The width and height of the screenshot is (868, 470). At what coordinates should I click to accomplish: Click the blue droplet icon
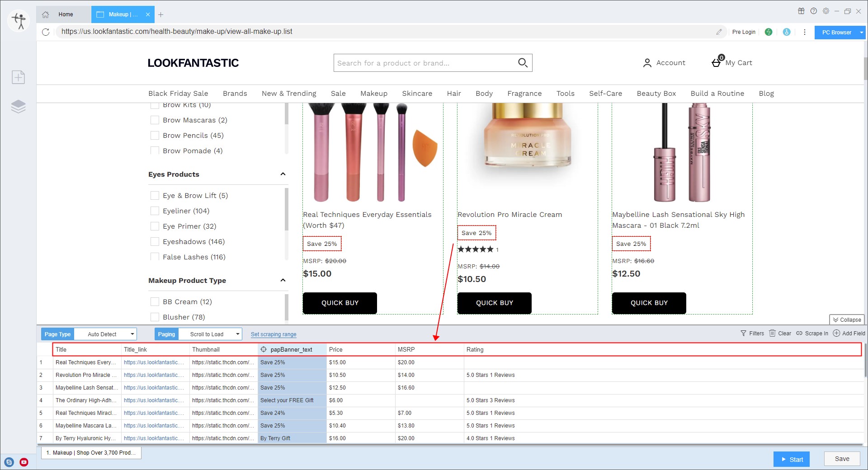[x=787, y=32]
